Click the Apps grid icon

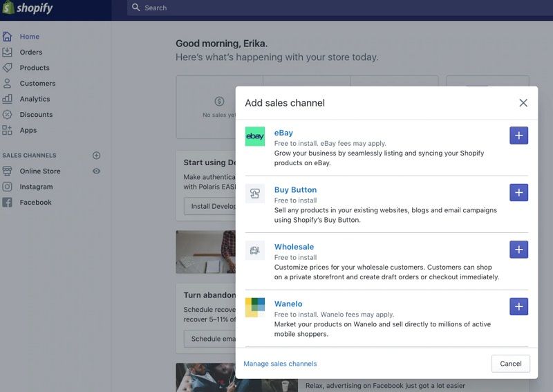click(7, 130)
